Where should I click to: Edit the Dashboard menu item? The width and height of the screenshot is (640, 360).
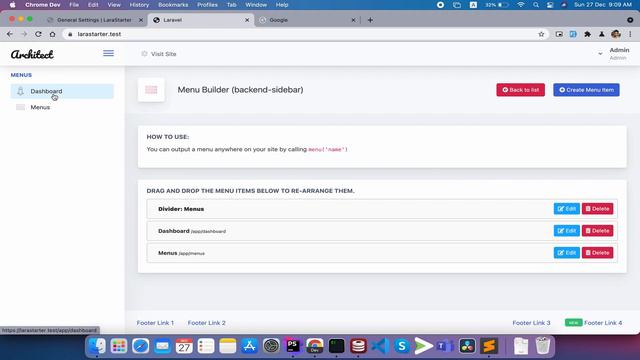click(x=567, y=231)
